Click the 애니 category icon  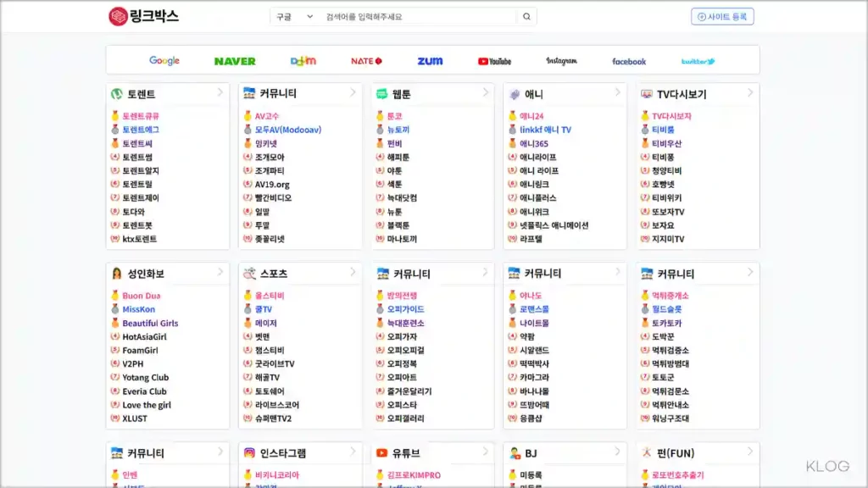tap(515, 95)
